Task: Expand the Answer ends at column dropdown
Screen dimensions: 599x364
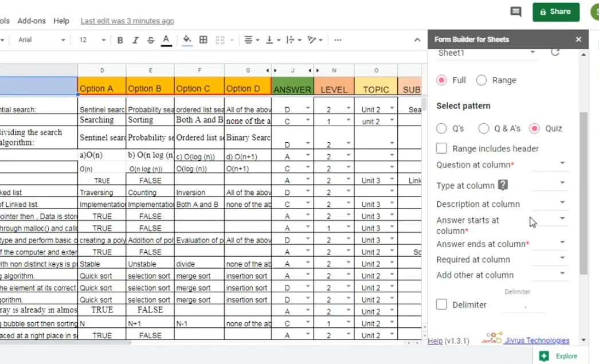Action: pyautogui.click(x=550, y=243)
